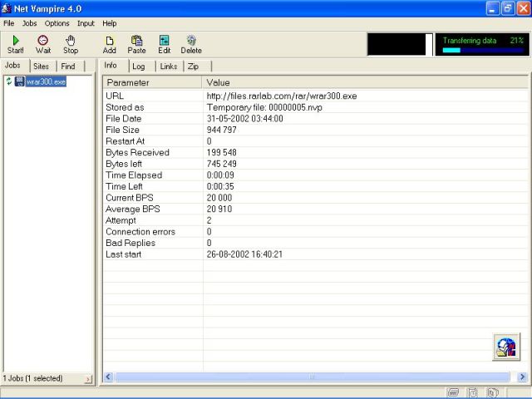Open the Help menu
The width and height of the screenshot is (532, 399).
click(109, 23)
